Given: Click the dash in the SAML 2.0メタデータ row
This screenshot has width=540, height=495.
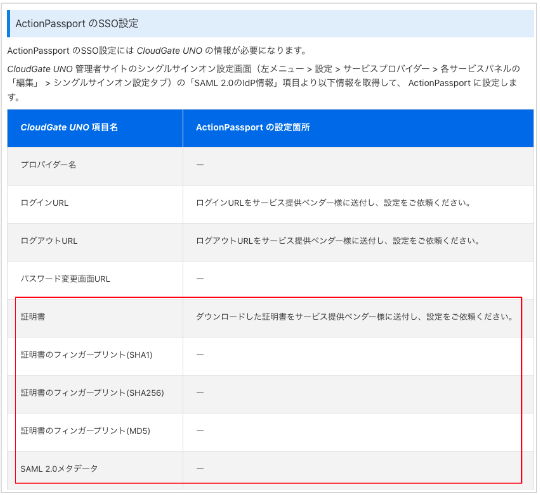Looking at the screenshot, I should pyautogui.click(x=200, y=468).
